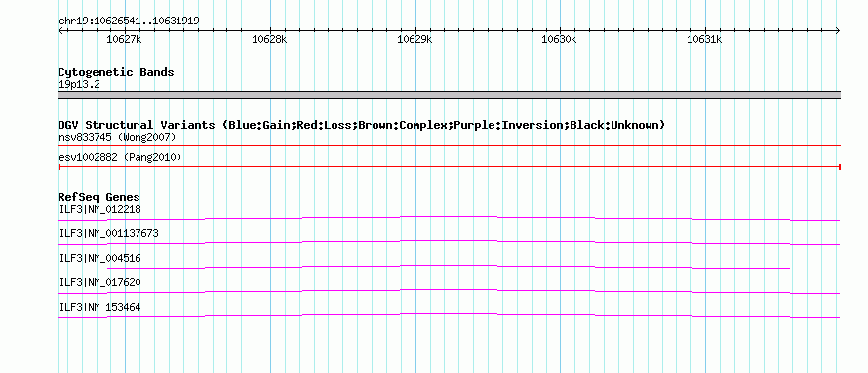Select the ILF3|NM_012218 transcript label
The image size is (868, 373).
[99, 210]
